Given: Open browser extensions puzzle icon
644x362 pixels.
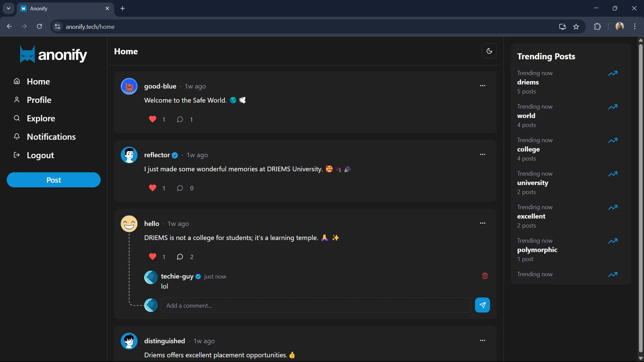Looking at the screenshot, I should pyautogui.click(x=597, y=26).
